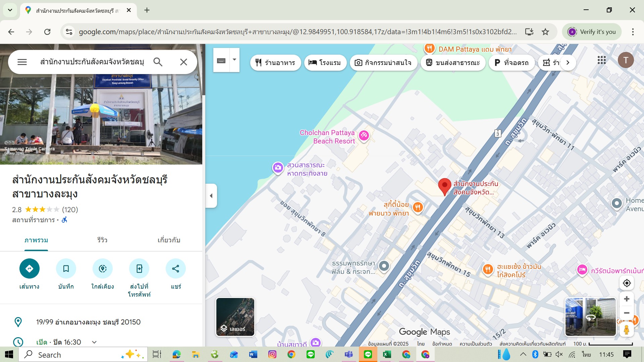Filter map by ร้านอาหาร chip

[x=275, y=63]
